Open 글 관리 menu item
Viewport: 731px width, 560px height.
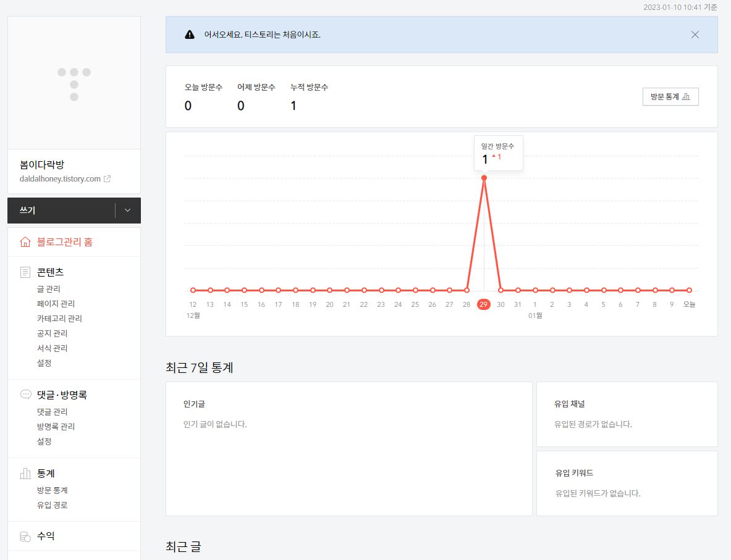pyautogui.click(x=48, y=289)
